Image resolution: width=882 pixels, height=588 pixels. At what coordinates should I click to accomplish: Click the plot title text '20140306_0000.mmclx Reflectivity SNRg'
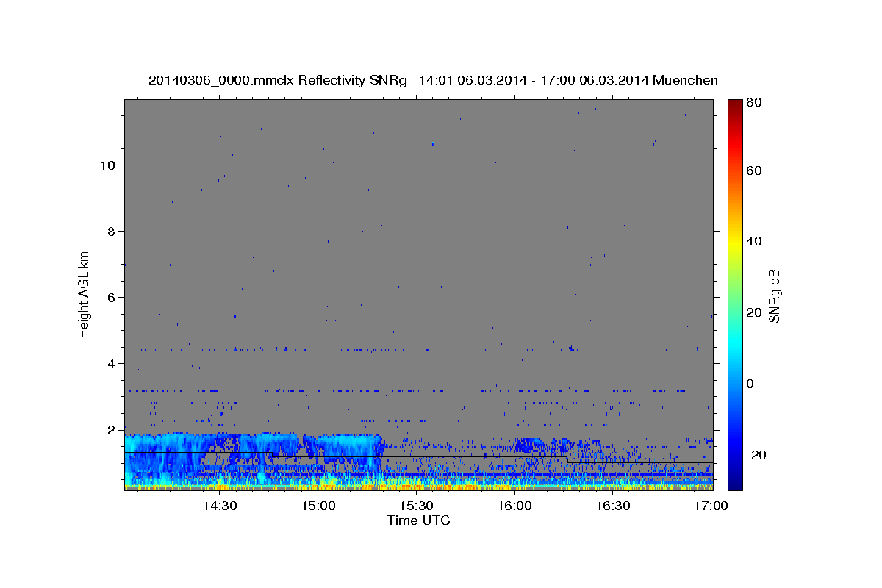278,80
